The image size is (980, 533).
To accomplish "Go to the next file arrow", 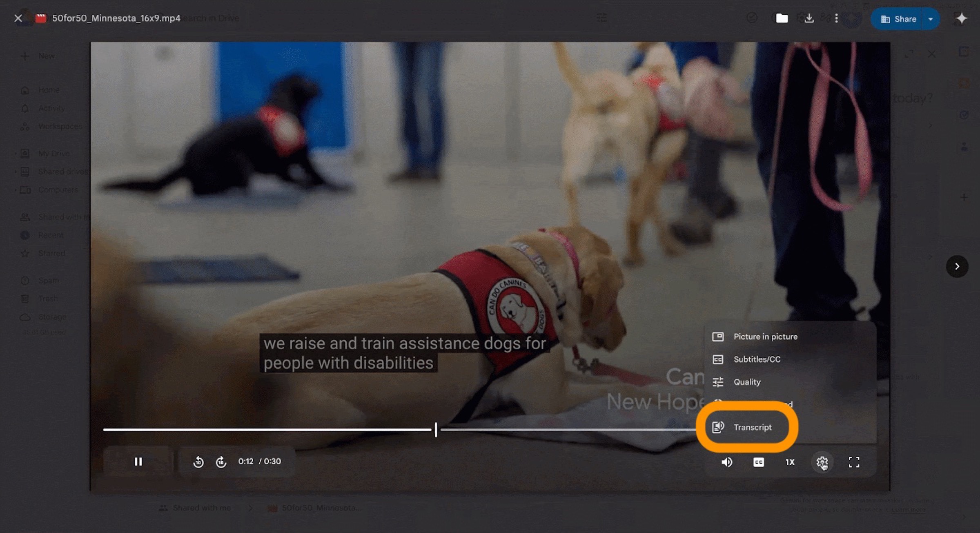I will point(957,266).
